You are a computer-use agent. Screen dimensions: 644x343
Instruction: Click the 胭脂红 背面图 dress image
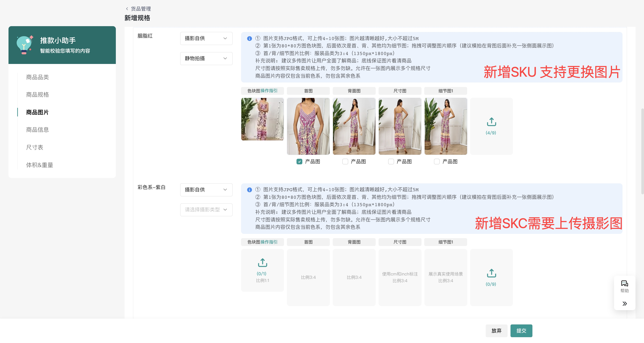click(354, 126)
